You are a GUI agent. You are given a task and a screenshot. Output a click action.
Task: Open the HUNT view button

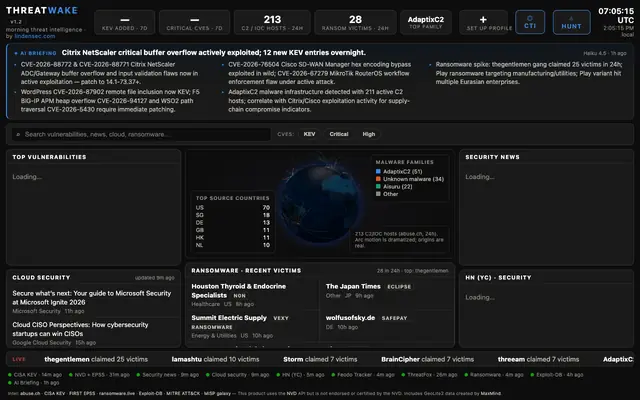571,22
